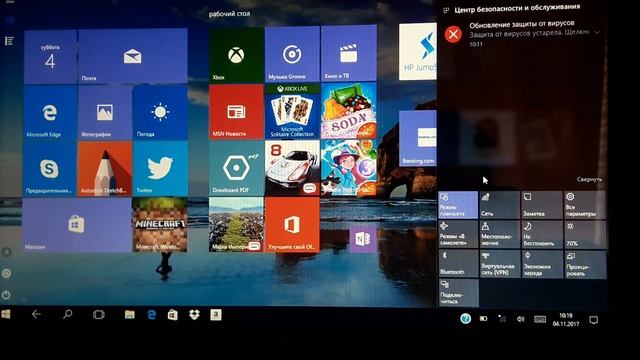The height and width of the screenshot is (360, 640).
Task: Open Task View on taskbar
Action: pyautogui.click(x=98, y=314)
